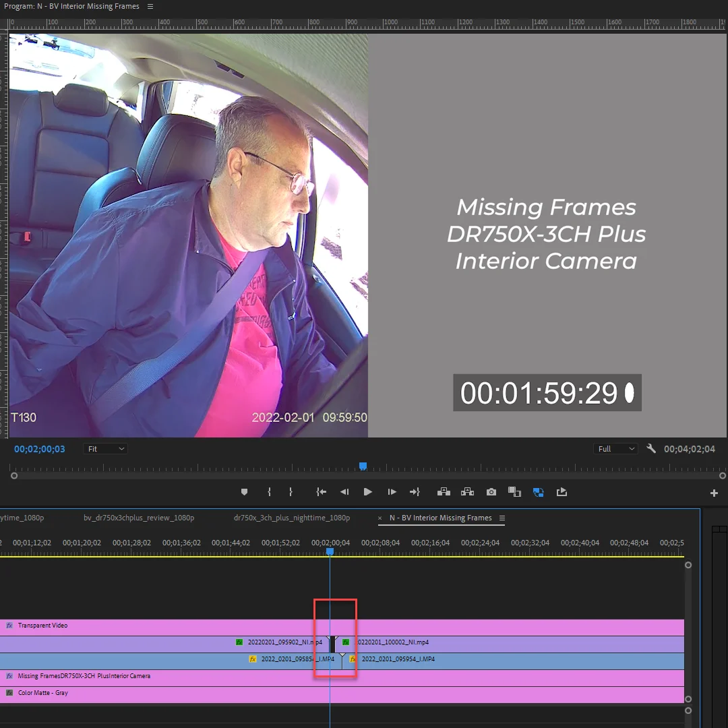The width and height of the screenshot is (728, 728).
Task: Select the Color Matte - Gray clip
Action: point(342,694)
